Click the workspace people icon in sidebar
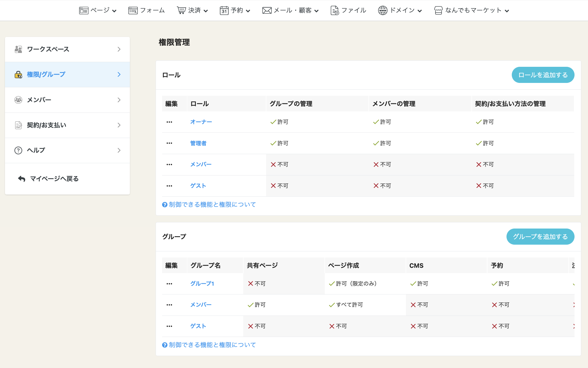588x368 pixels. click(x=18, y=49)
